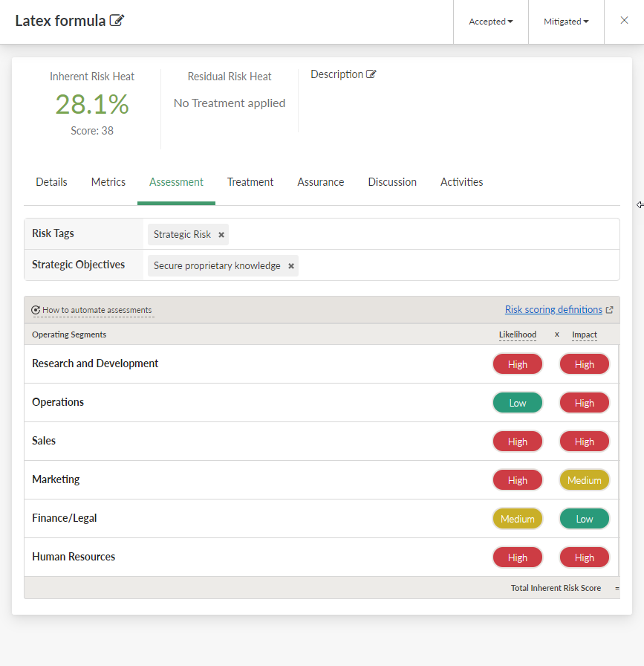Image resolution: width=644 pixels, height=666 pixels.
Task: Change Operations likelihood Low pill
Action: [517, 403]
